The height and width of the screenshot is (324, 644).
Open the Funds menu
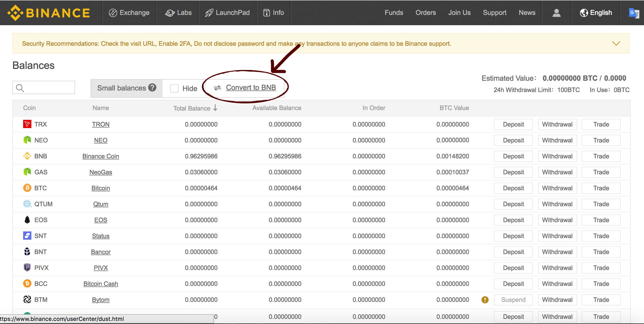pyautogui.click(x=394, y=13)
